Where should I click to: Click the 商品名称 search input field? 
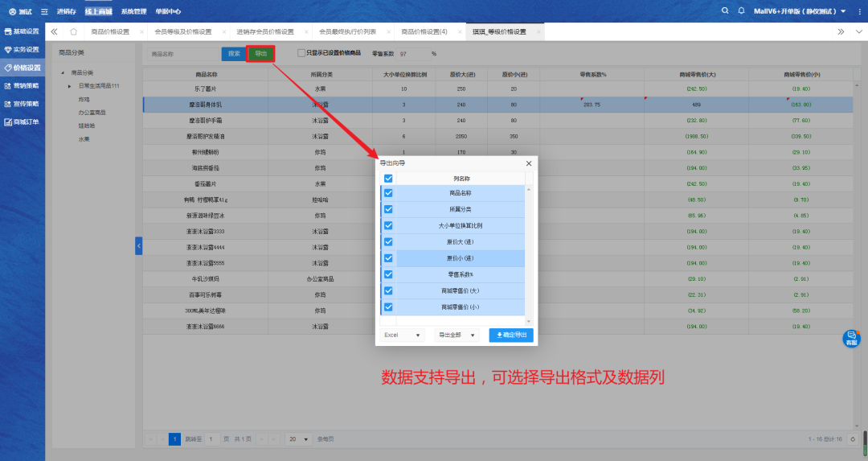coord(184,54)
